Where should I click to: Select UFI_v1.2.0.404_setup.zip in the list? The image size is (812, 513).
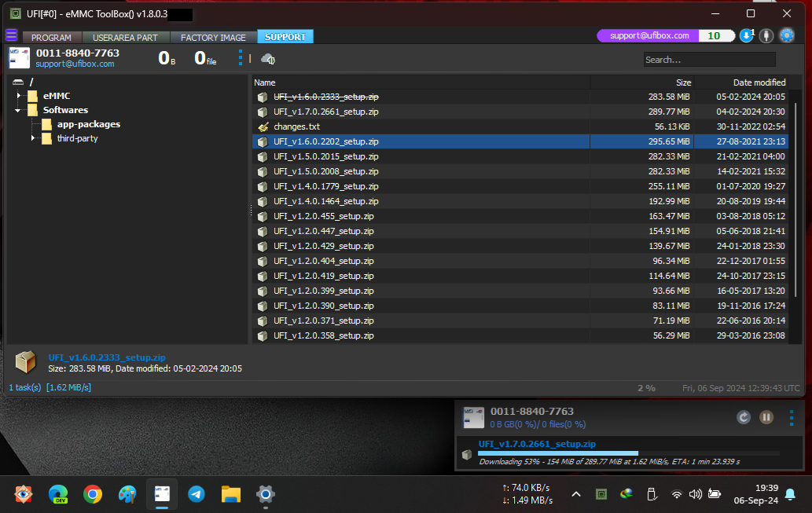coord(324,261)
